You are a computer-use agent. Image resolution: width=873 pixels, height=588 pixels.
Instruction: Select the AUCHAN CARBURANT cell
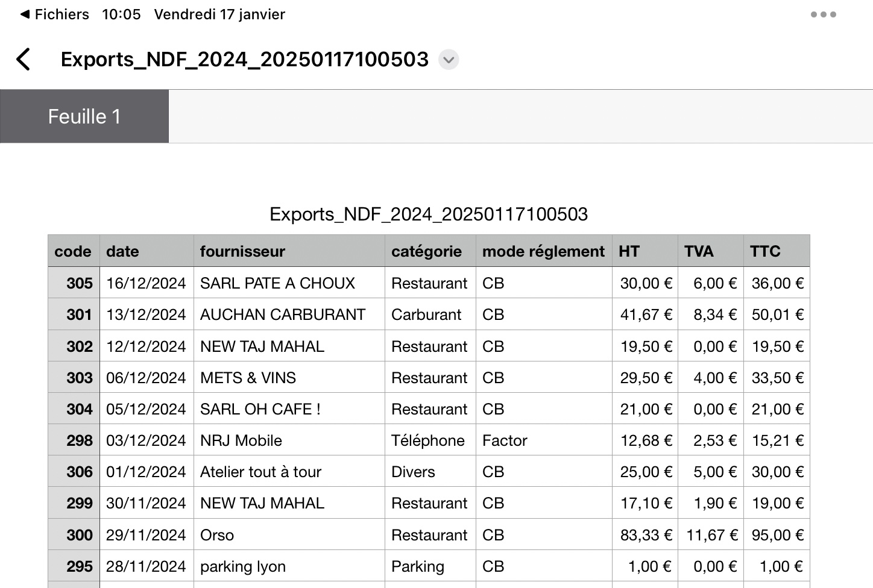(289, 314)
